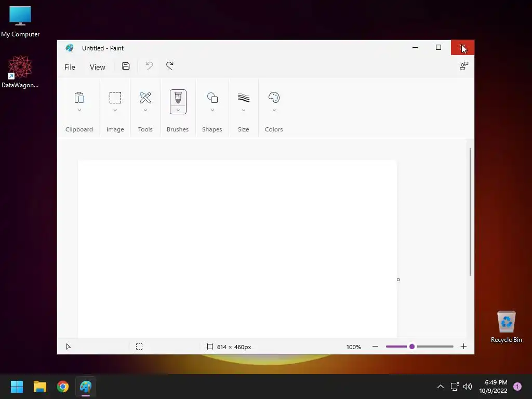Viewport: 532px width, 399px height.
Task: Expand the Tools dropdown chevron
Action: pos(145,110)
